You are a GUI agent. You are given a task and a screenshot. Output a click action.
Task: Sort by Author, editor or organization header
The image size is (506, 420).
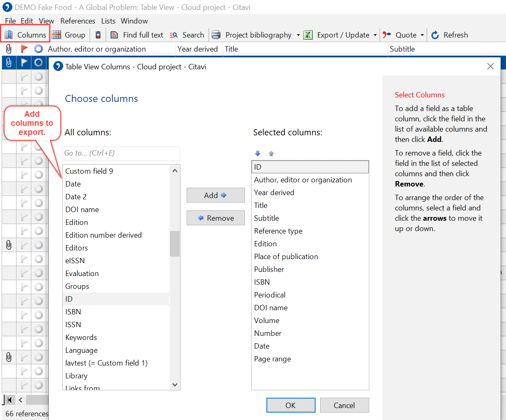tap(111, 49)
